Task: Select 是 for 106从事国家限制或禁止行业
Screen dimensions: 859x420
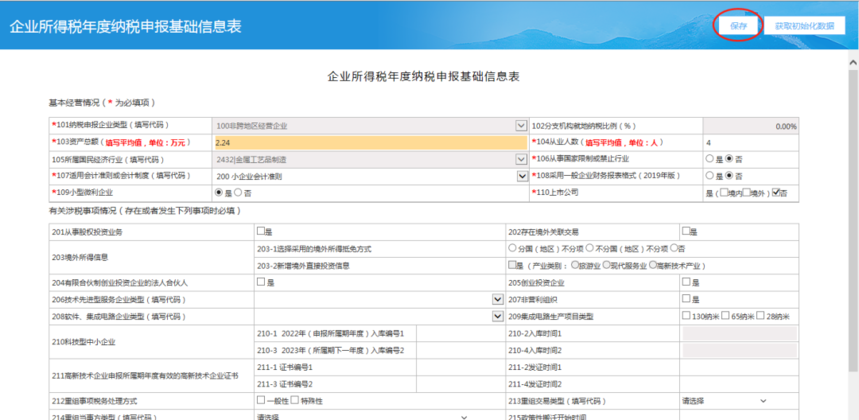Action: (x=710, y=159)
